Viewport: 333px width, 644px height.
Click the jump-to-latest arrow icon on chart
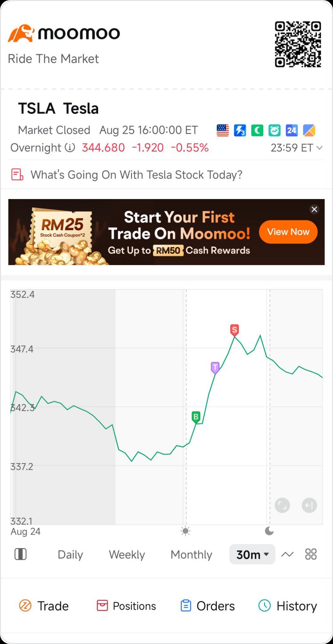309,505
